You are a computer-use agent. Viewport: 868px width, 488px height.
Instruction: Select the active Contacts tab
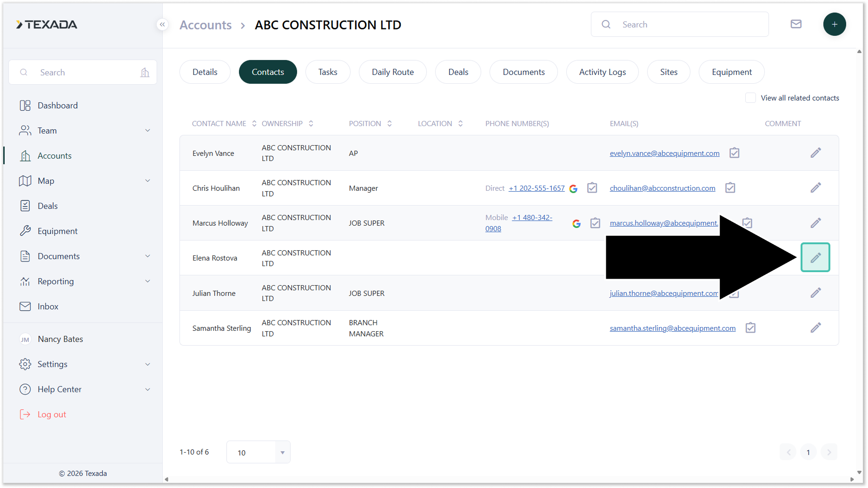[268, 72]
